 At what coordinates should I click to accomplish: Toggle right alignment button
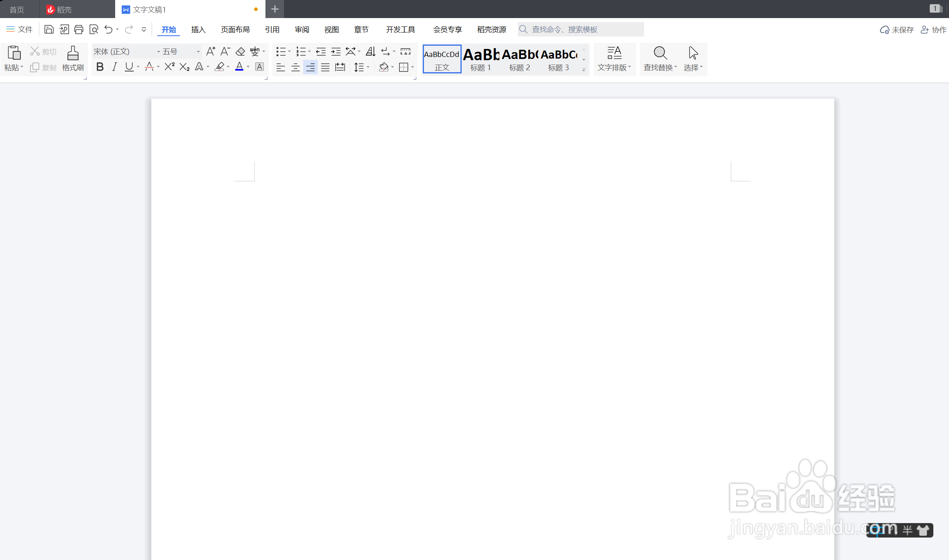coord(310,67)
